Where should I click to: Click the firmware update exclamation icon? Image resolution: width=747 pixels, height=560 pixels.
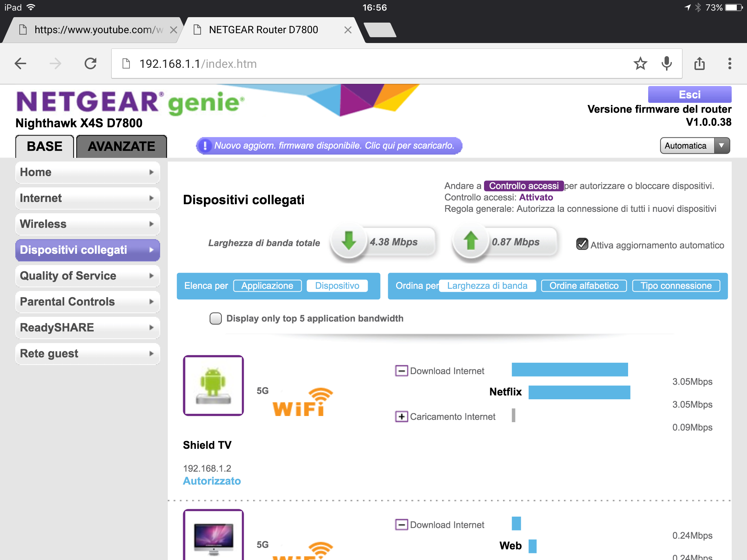(x=205, y=146)
